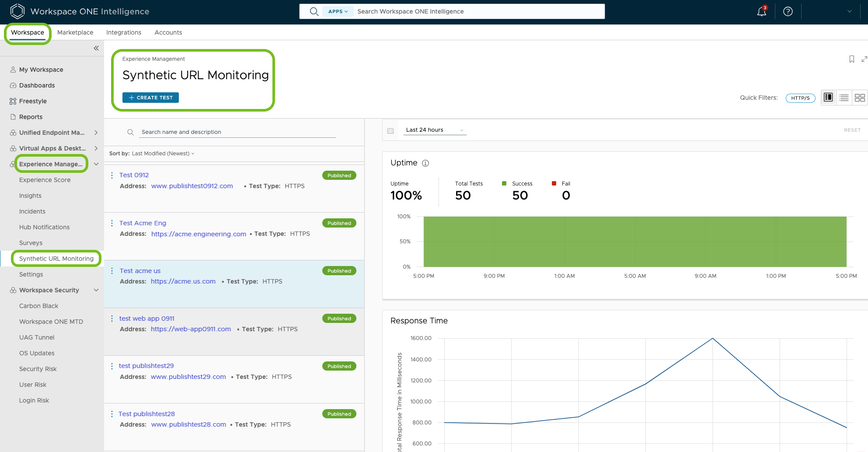Switch to list view icon
This screenshot has height=452, width=868.
coord(844,98)
